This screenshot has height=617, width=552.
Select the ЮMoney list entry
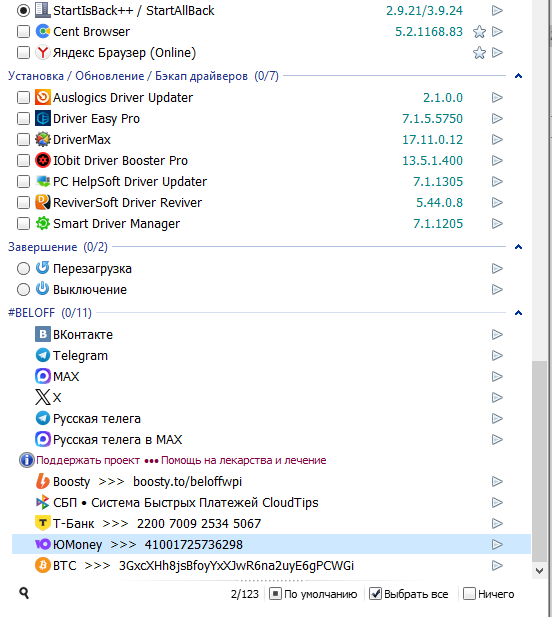coord(271,544)
